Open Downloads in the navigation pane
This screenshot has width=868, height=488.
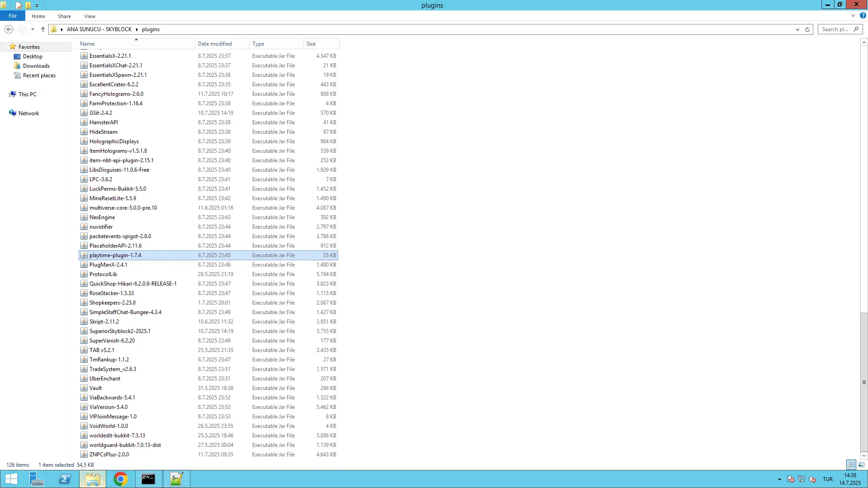point(36,66)
